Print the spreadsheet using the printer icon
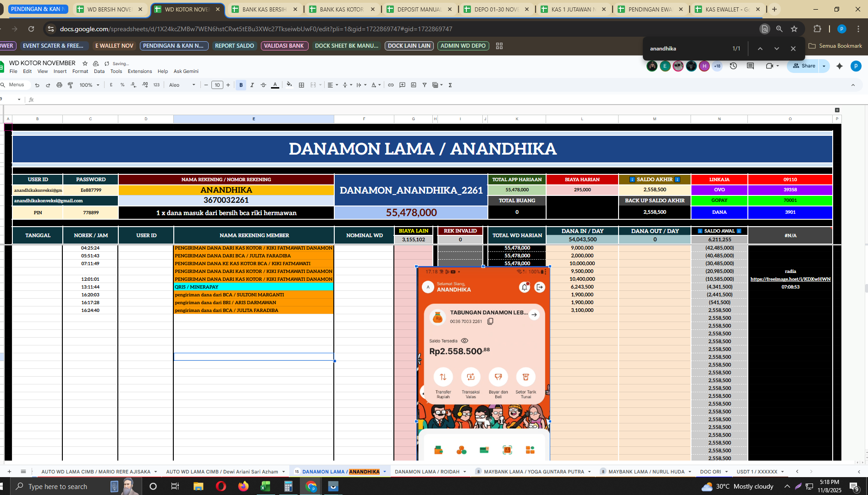This screenshot has width=868, height=495. click(x=59, y=85)
